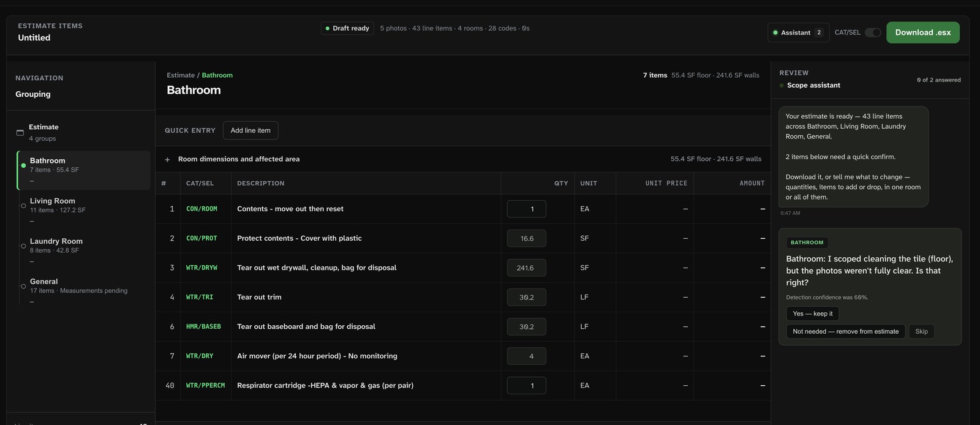The width and height of the screenshot is (980, 425).
Task: Click the Bathroom breadcrumb link
Action: coord(217,75)
